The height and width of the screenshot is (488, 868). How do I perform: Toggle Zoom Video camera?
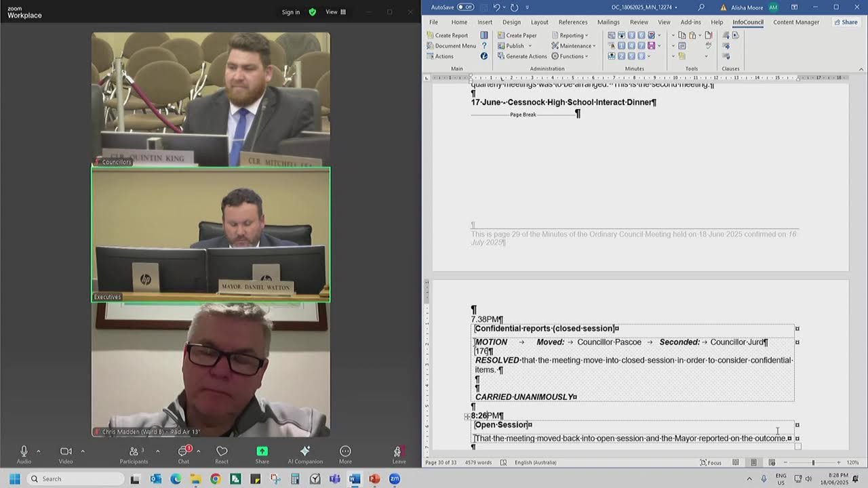coord(66,454)
